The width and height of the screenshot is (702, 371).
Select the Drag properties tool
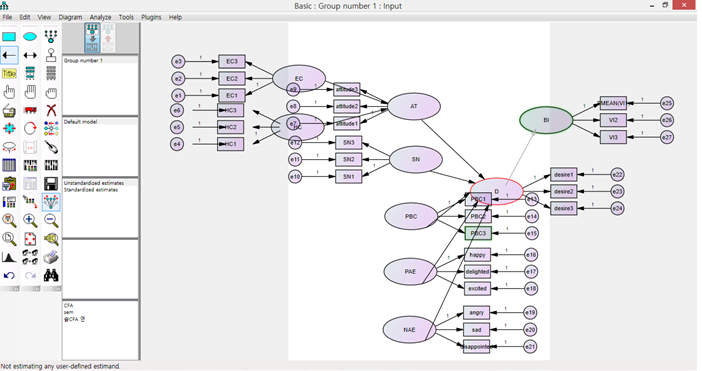(30, 202)
